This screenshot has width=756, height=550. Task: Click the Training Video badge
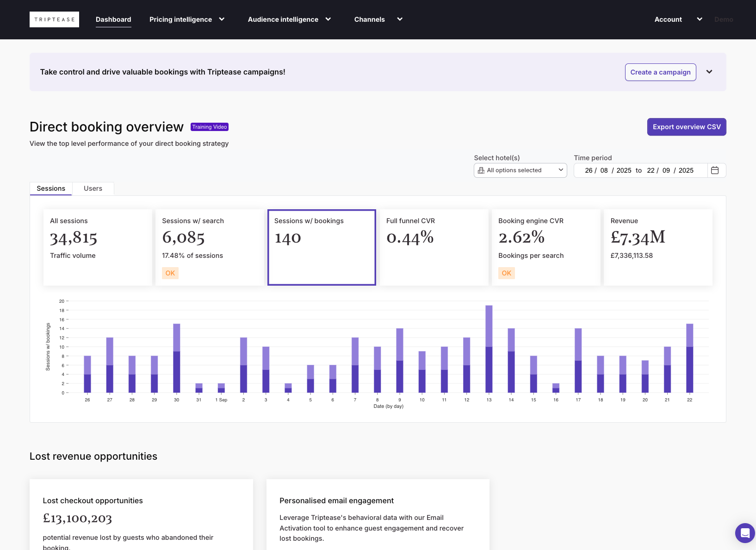click(210, 127)
